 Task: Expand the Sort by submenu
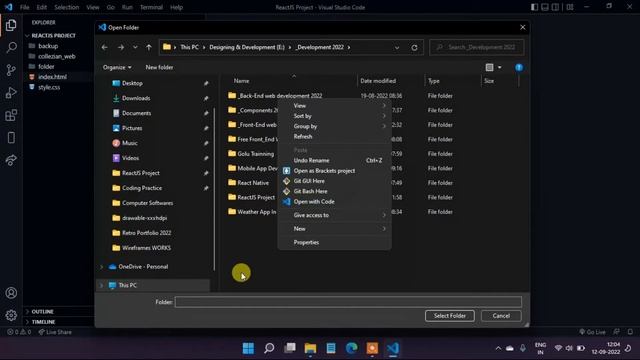(334, 116)
